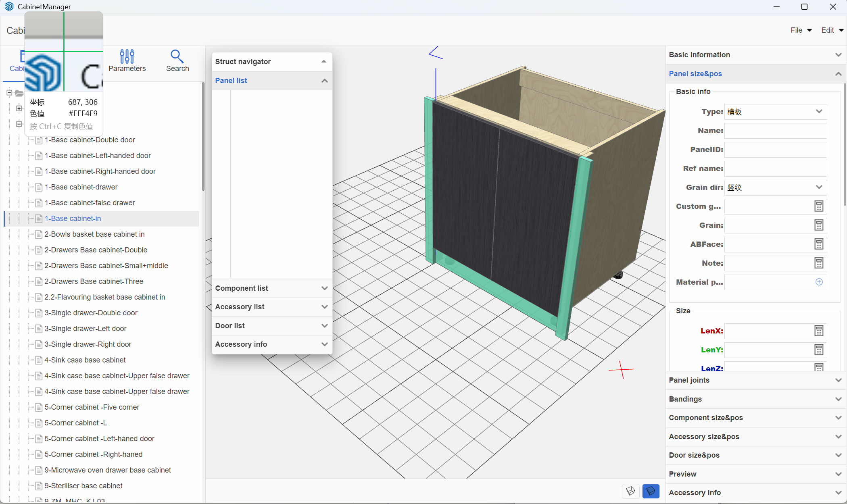Open the Edit menu
This screenshot has height=504, width=847.
[x=831, y=30]
